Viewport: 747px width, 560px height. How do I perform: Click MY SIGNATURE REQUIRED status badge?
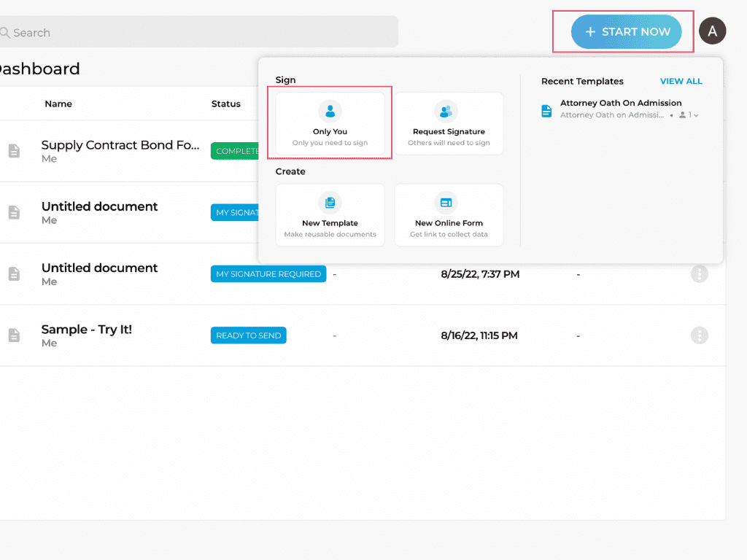[268, 274]
